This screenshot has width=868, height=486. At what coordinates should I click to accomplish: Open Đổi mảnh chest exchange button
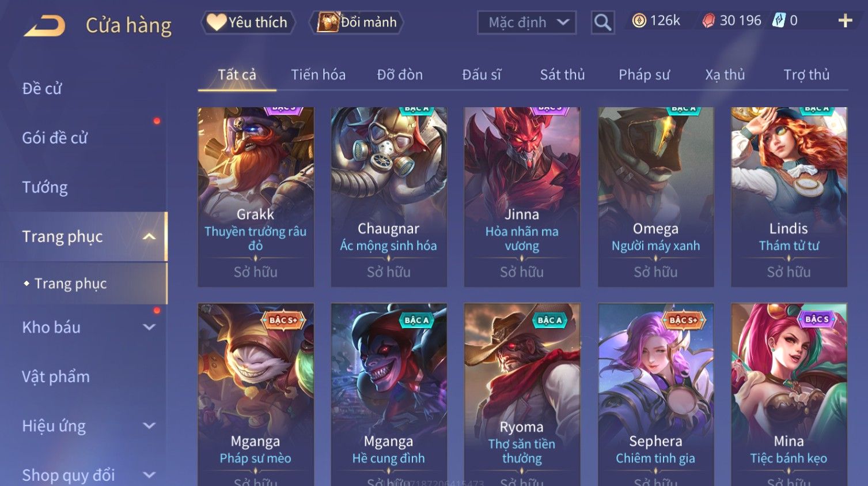click(x=357, y=22)
